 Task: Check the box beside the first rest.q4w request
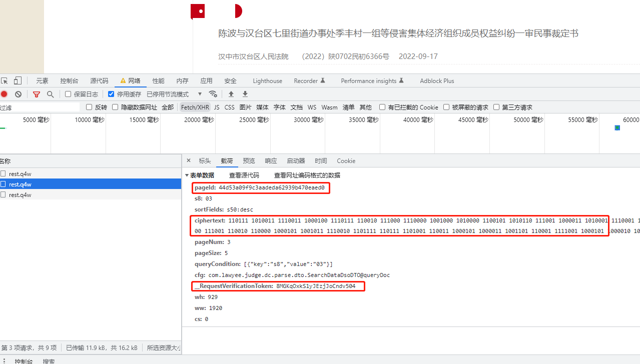pos(4,173)
